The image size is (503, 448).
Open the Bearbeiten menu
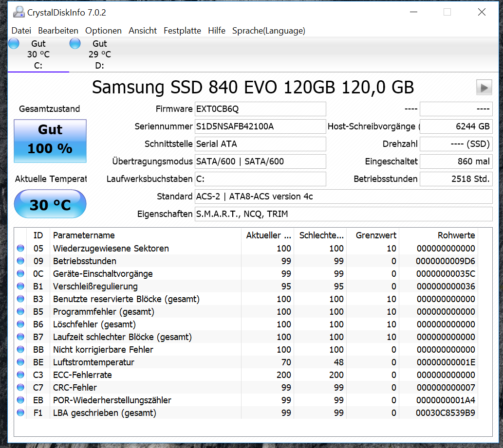point(58,31)
